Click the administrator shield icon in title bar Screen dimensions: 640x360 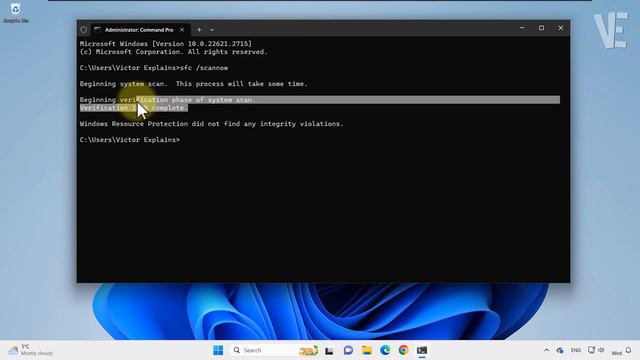tap(84, 29)
